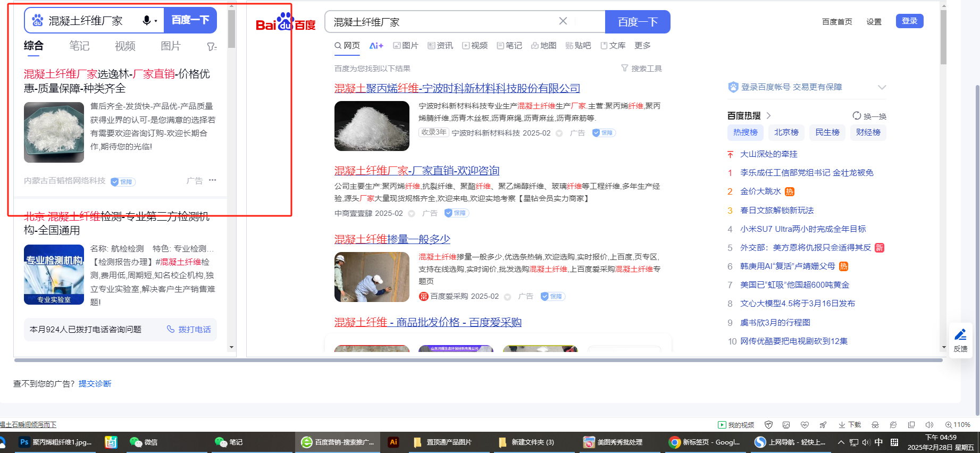The image size is (980, 453).
Task: Select the 北京榜 hot list tab
Action: point(786,132)
